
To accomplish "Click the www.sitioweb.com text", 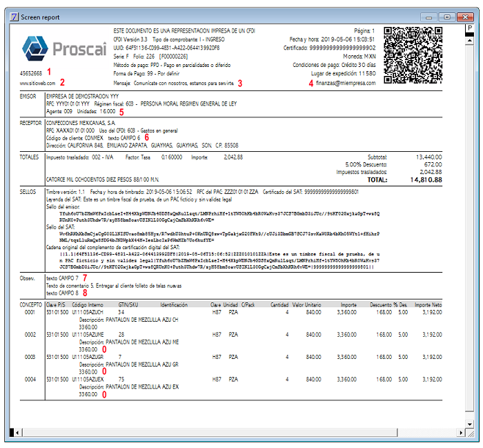I will coord(37,84).
